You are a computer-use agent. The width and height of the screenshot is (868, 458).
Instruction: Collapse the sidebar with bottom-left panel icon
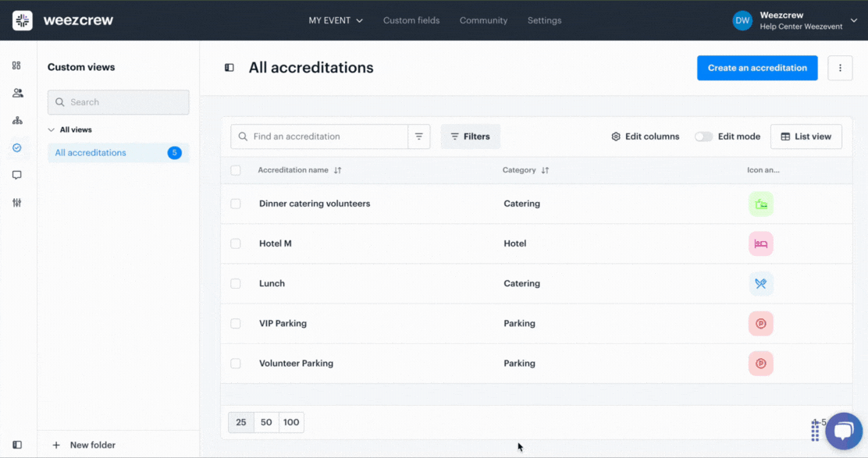tap(17, 445)
